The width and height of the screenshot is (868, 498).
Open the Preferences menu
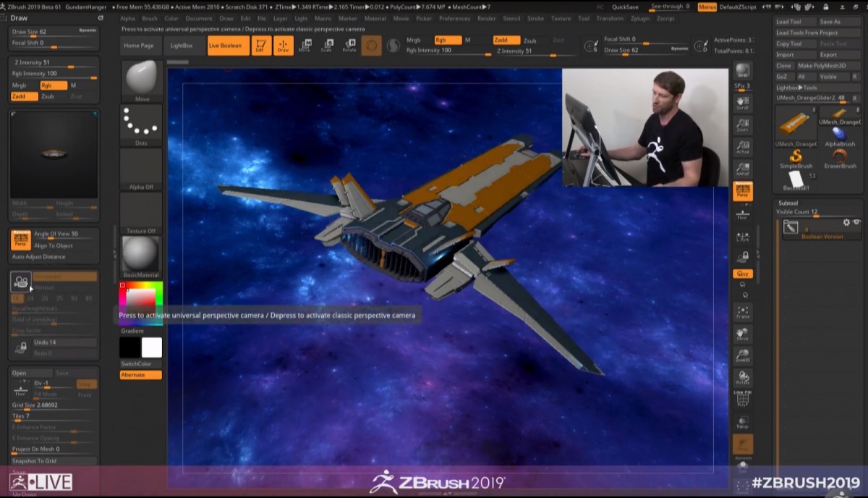point(454,18)
